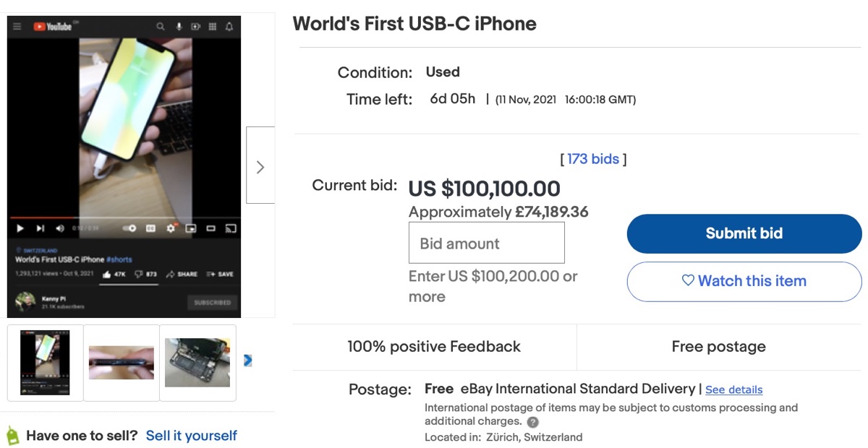Click the thumbs-up like icon
Image resolution: width=868 pixels, height=448 pixels.
[x=107, y=275]
